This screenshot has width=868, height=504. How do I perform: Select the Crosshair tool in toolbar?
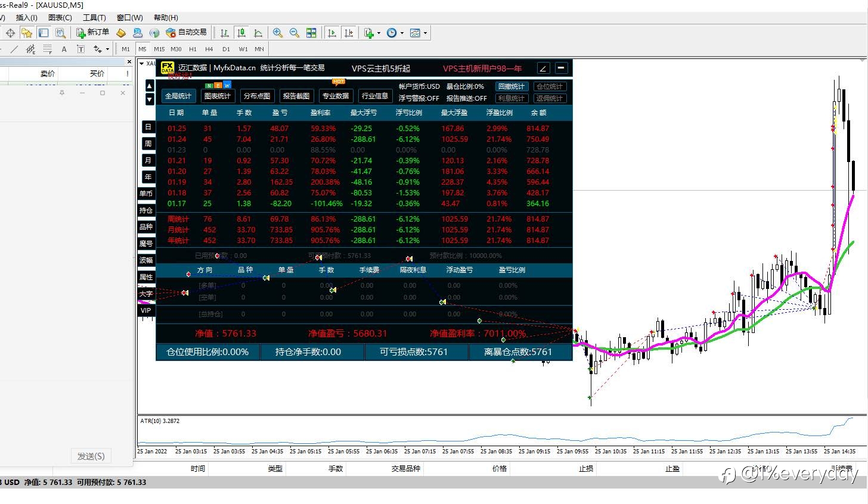(10, 33)
